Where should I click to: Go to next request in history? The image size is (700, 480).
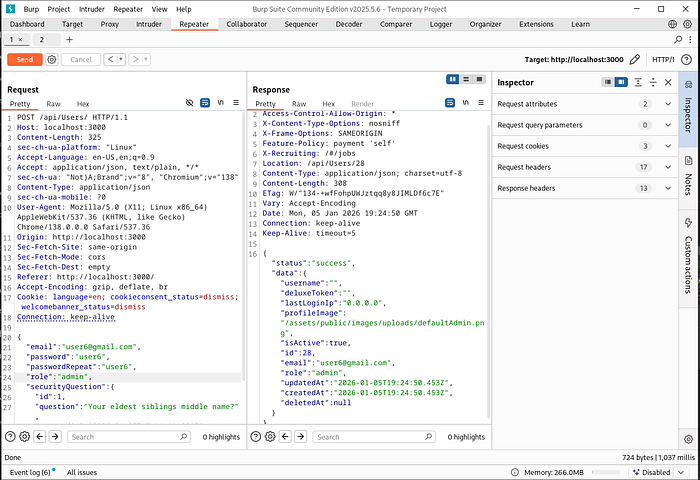pos(136,59)
